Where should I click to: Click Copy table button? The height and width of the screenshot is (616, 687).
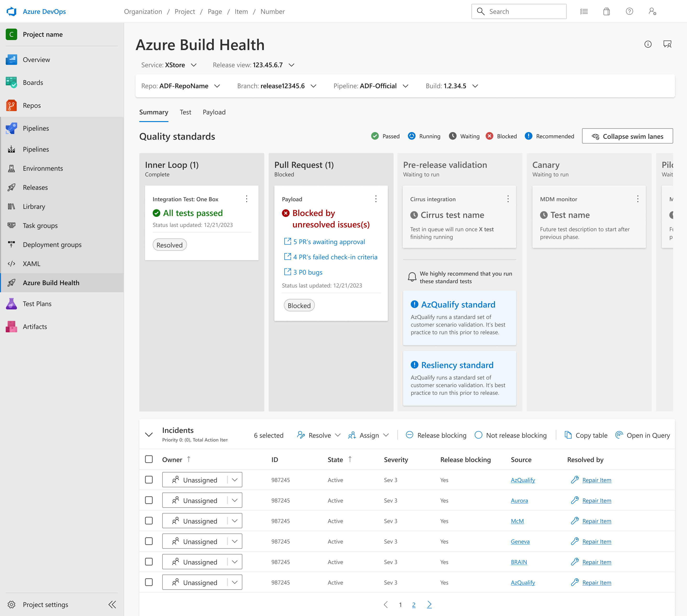(586, 435)
